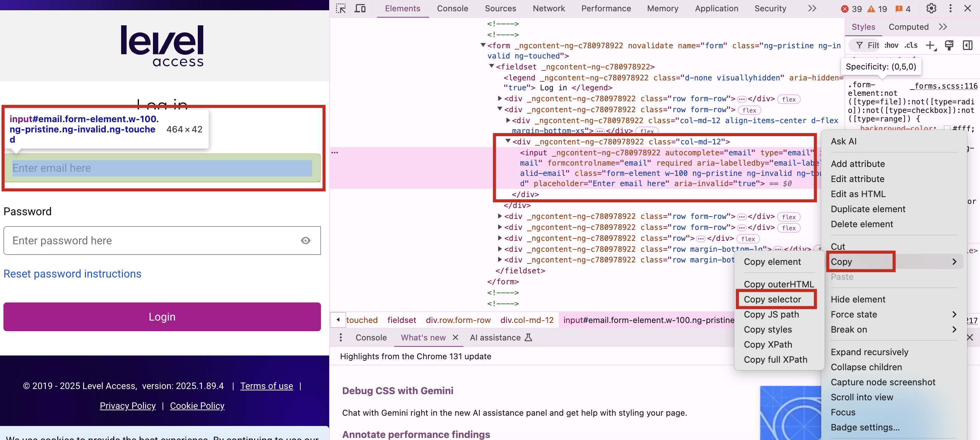Select Copy selector from submenu
The height and width of the screenshot is (440, 980).
772,299
